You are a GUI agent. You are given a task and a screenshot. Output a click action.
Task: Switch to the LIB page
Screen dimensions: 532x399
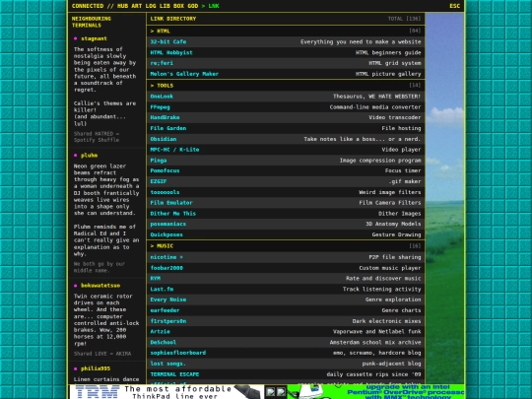pos(165,6)
